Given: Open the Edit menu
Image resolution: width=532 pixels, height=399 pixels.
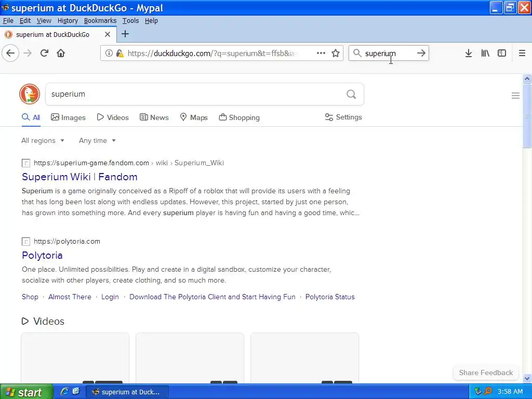Looking at the screenshot, I should click(x=25, y=21).
